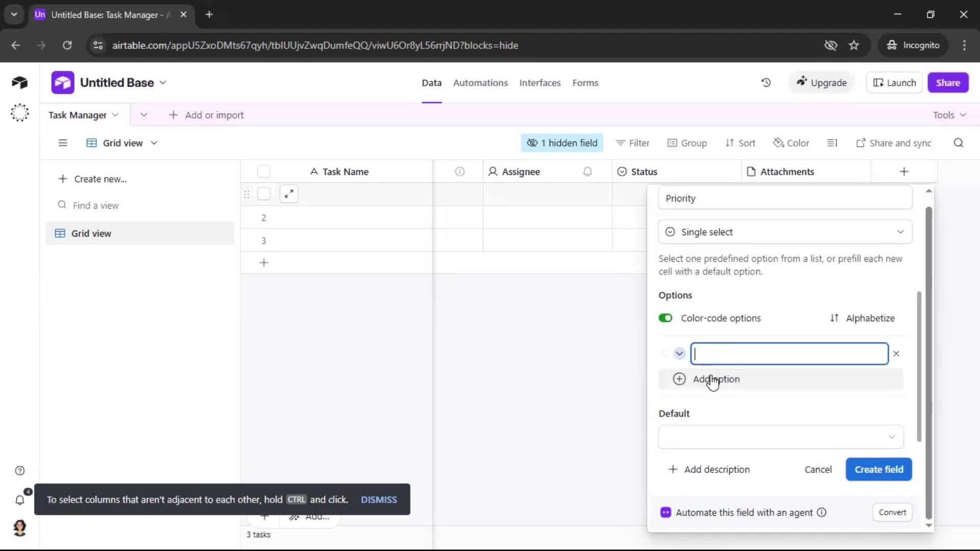
Task: Convert field to agent
Action: point(892,512)
